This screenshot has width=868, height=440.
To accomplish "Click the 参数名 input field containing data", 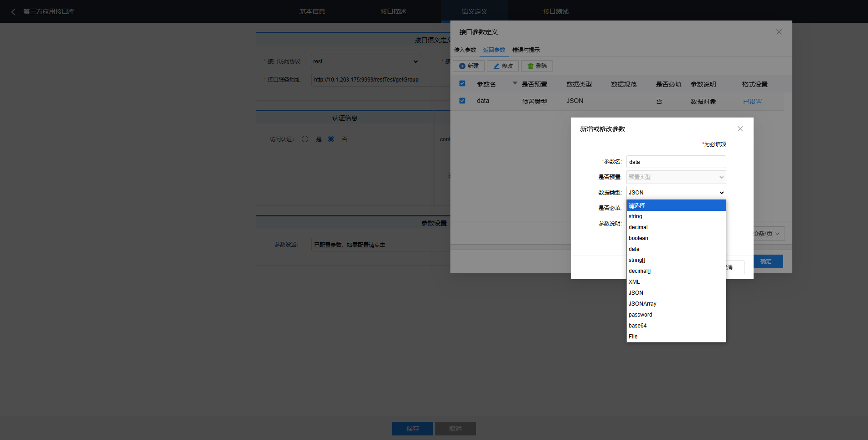I will pyautogui.click(x=676, y=162).
